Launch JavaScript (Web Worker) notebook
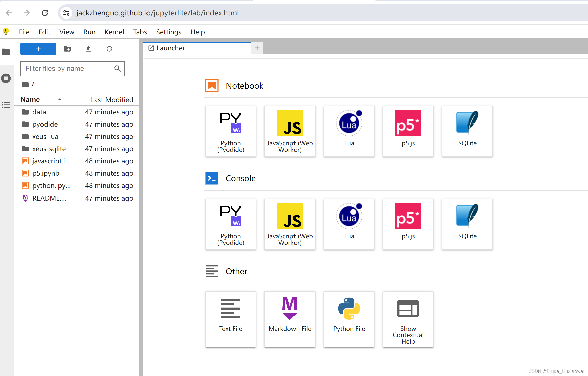 click(290, 131)
